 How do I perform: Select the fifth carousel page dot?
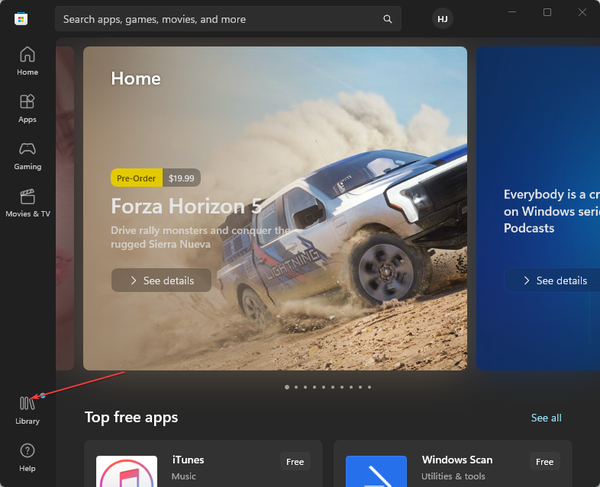tap(324, 387)
